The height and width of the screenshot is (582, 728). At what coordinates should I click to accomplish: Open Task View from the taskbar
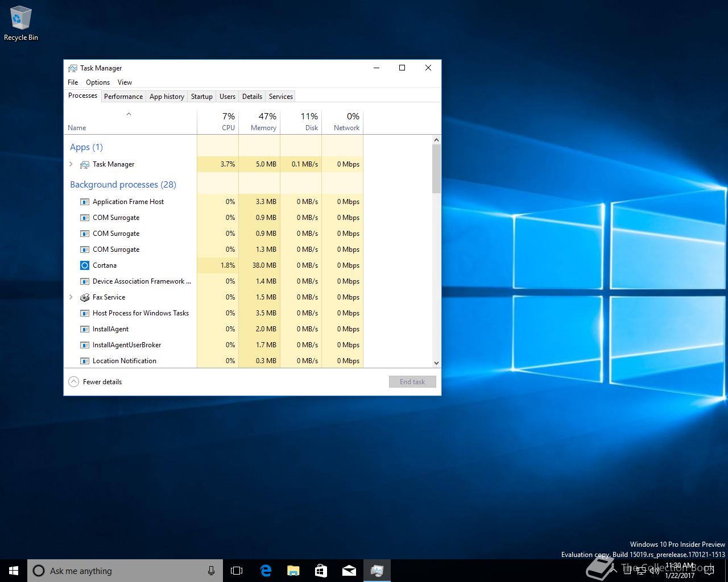click(237, 571)
